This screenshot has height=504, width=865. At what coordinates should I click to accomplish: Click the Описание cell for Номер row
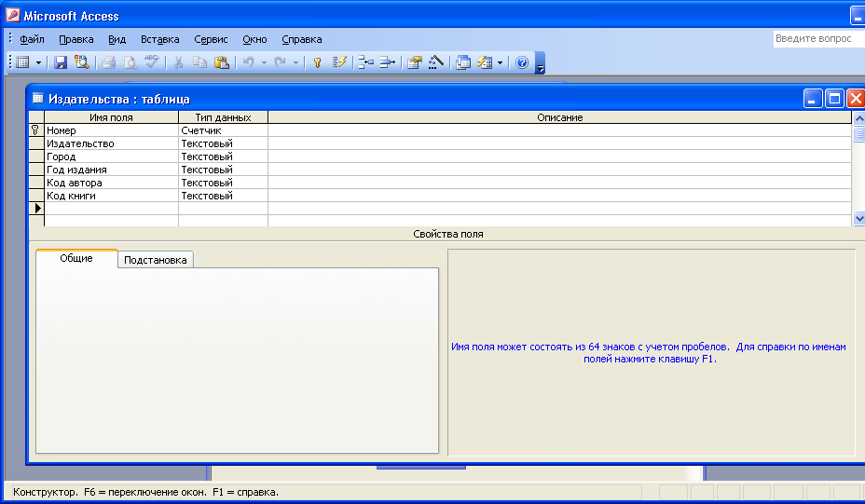560,130
